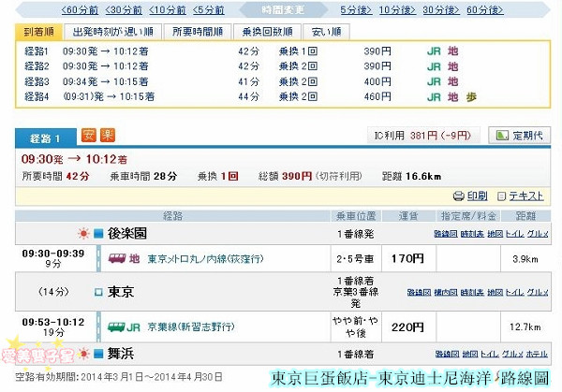Shift search 30分後

[441, 10]
